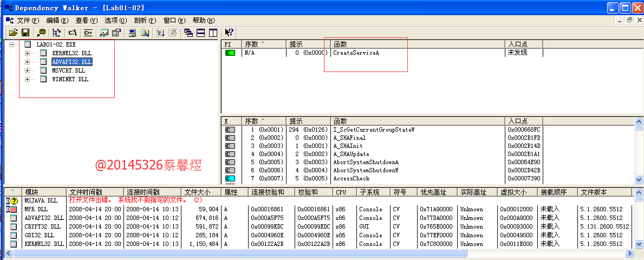
Task: Open the 剖析(P) menu
Action: coord(145,20)
